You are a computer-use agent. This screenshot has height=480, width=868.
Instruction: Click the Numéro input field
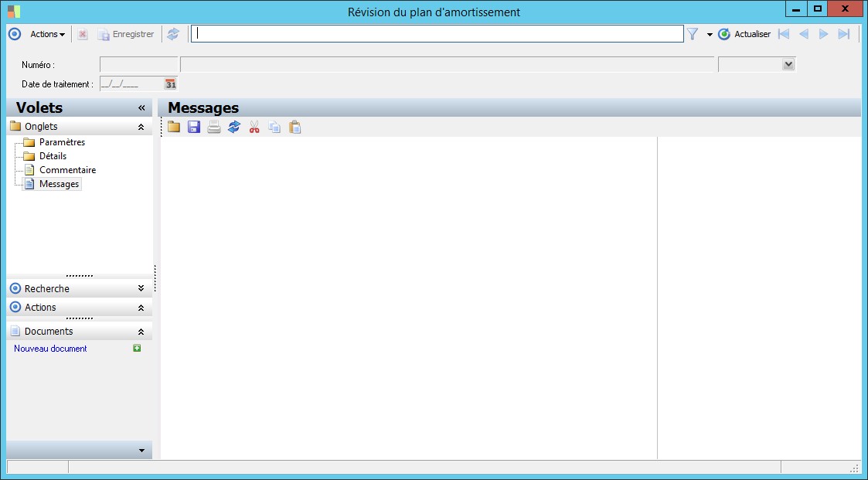click(x=139, y=65)
